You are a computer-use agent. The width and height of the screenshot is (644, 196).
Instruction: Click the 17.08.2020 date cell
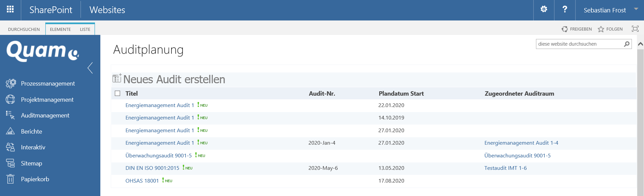point(391,181)
